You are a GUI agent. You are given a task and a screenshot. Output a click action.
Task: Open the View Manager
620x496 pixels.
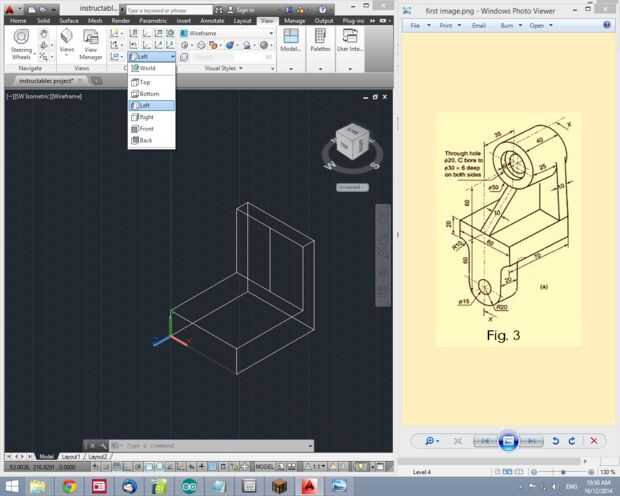click(91, 44)
